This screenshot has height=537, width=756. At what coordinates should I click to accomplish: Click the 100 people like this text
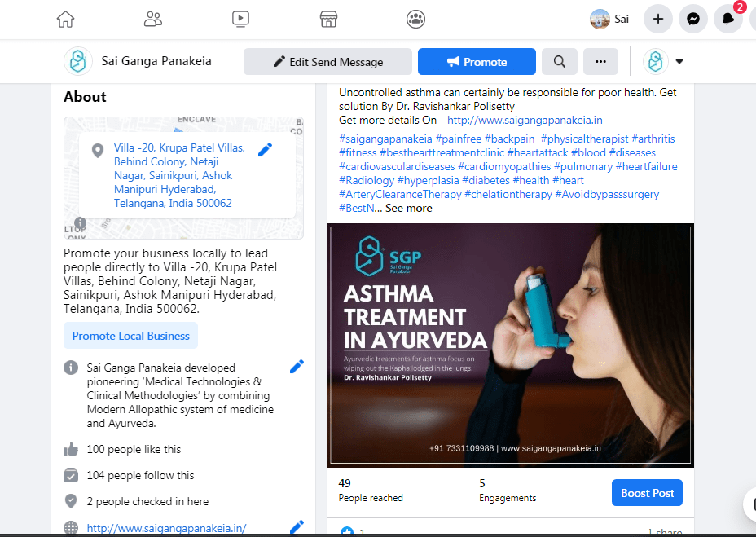click(134, 449)
